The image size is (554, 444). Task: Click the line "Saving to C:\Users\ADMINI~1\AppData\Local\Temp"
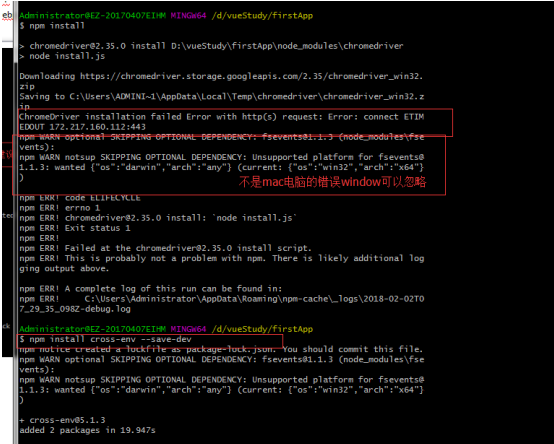pos(222,96)
